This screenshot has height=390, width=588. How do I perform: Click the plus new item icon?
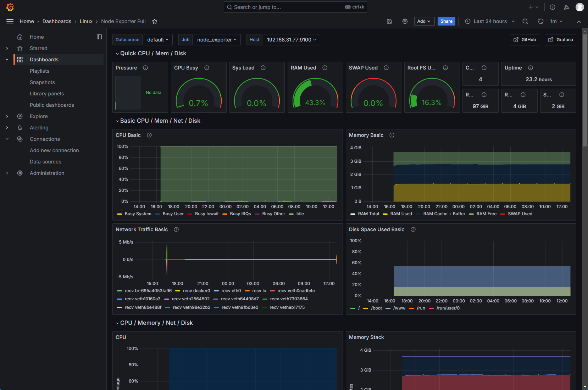[531, 7]
